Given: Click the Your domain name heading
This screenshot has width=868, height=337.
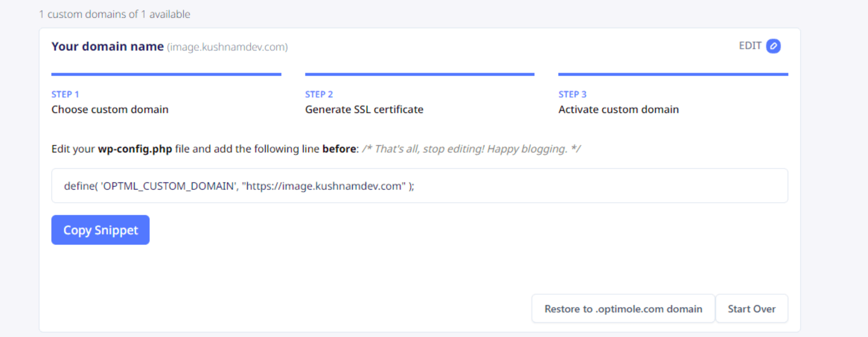Looking at the screenshot, I should pyautogui.click(x=107, y=46).
